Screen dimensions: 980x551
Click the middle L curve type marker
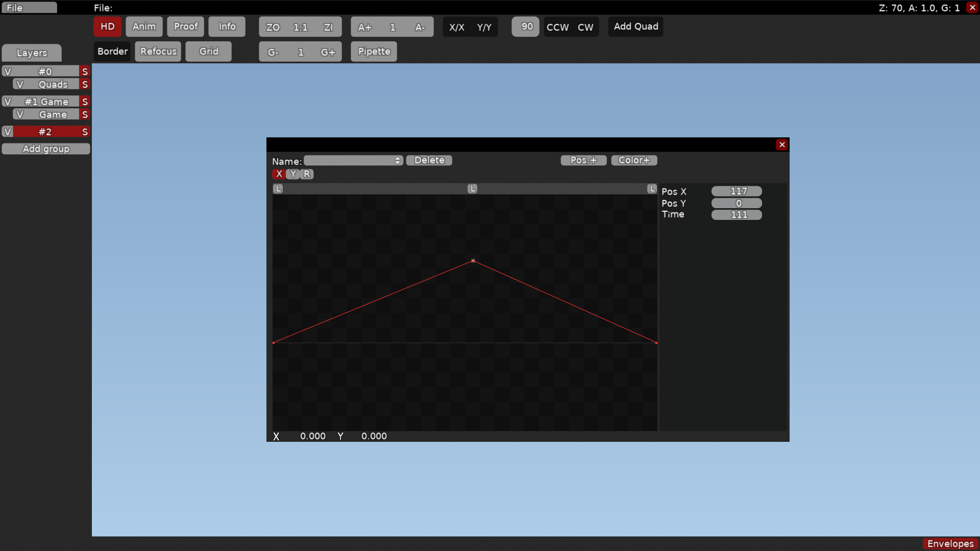click(x=473, y=189)
